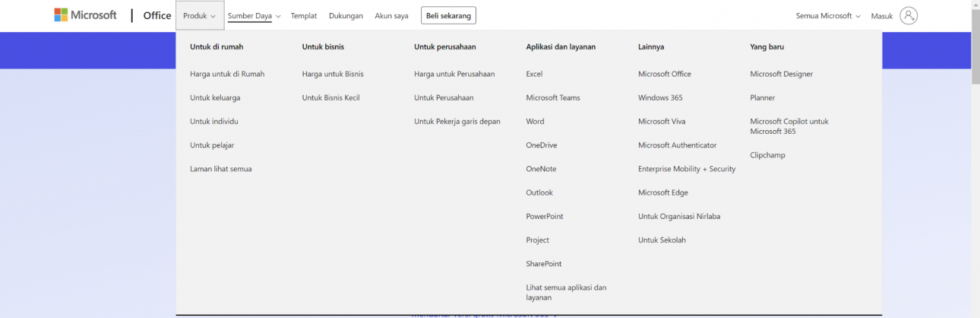Open Planner link

coord(763,97)
